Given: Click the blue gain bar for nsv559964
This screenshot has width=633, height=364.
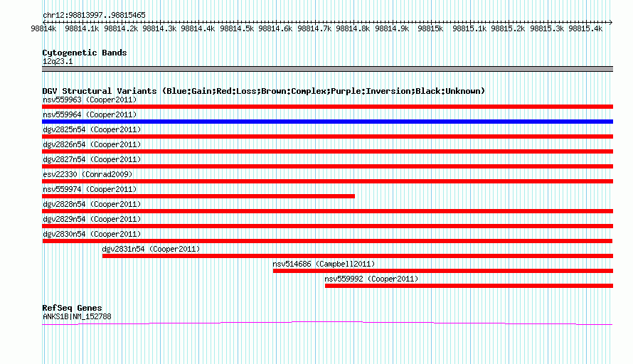Looking at the screenshot, I should [327, 122].
